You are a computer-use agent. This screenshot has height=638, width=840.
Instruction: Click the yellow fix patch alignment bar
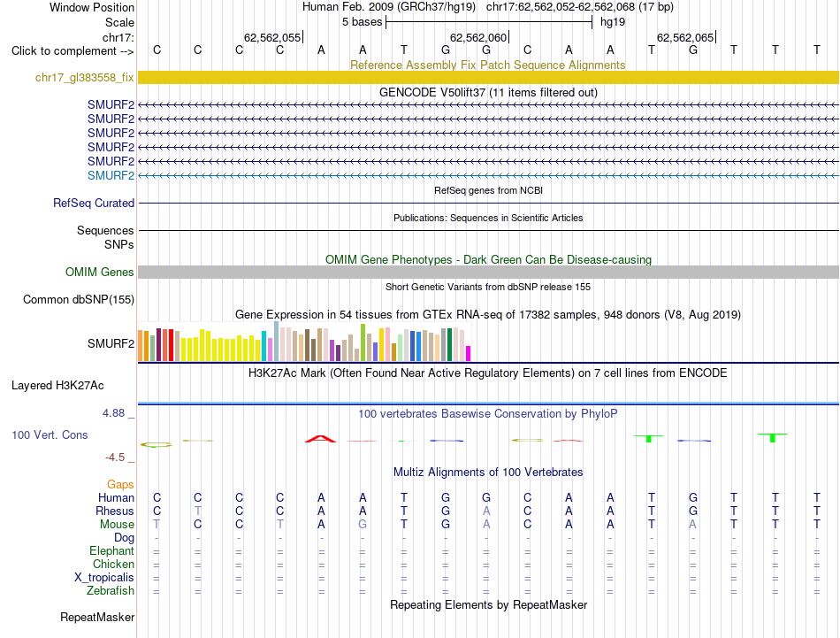click(x=488, y=77)
